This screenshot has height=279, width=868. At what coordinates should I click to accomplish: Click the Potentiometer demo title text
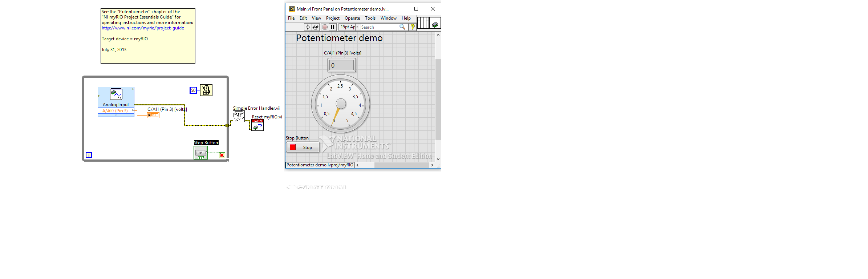coord(339,38)
